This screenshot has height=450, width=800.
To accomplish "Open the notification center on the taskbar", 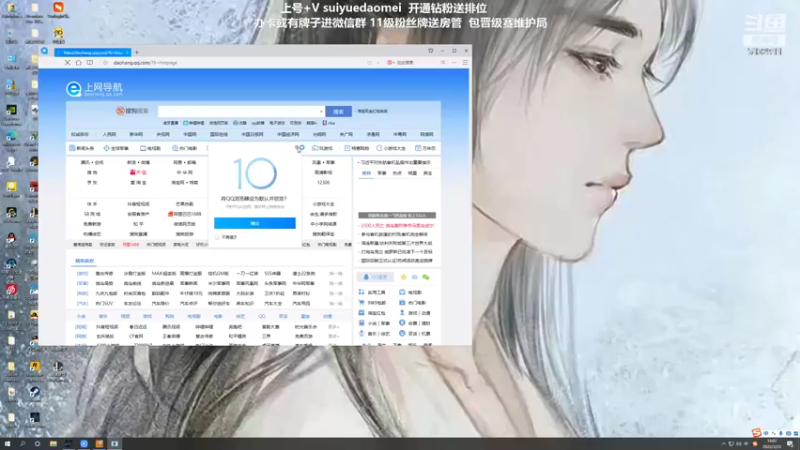I will tap(790, 444).
